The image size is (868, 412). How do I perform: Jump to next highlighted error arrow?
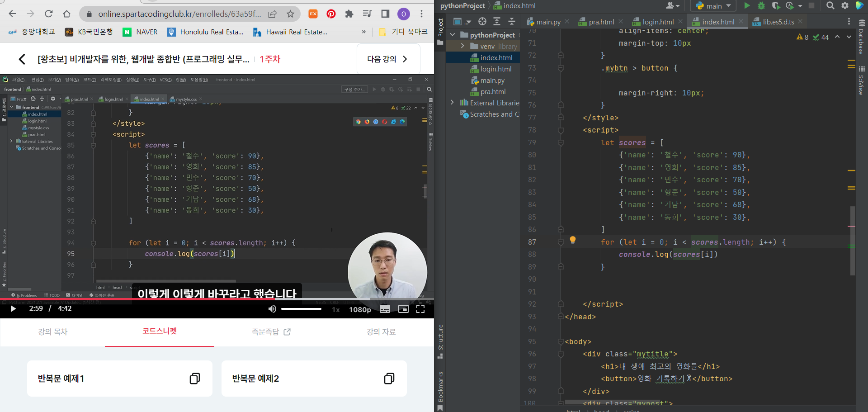pyautogui.click(x=849, y=37)
